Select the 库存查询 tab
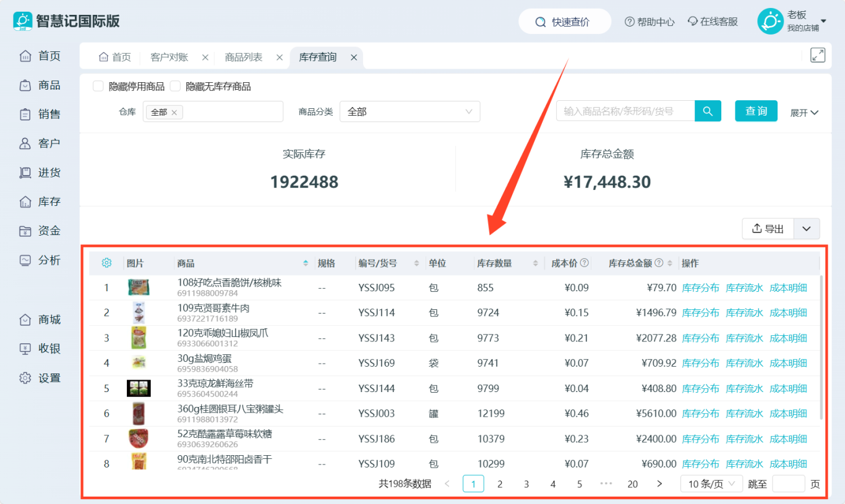Screen dimensions: 845x504 pyautogui.click(x=318, y=58)
